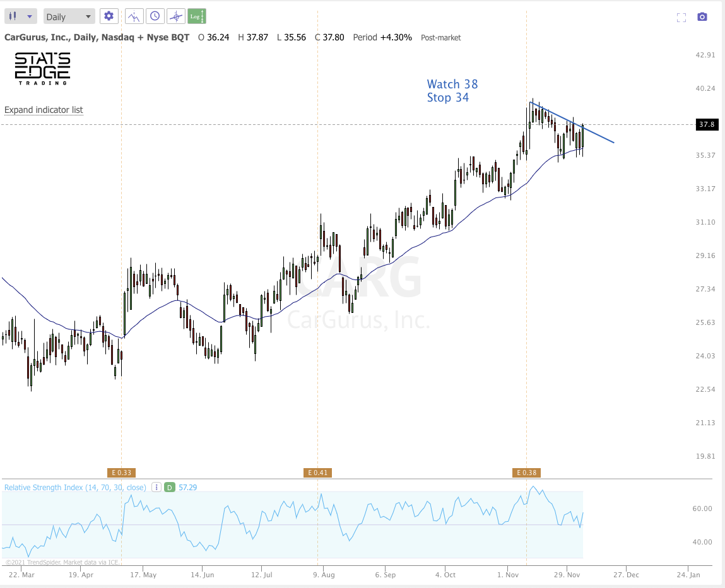Click the 37.8 price axis label

coord(707,124)
